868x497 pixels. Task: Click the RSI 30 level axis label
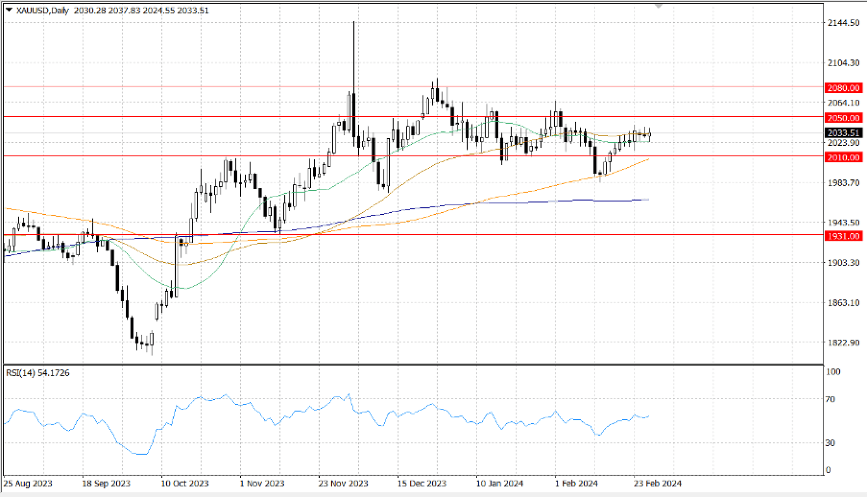[830, 443]
